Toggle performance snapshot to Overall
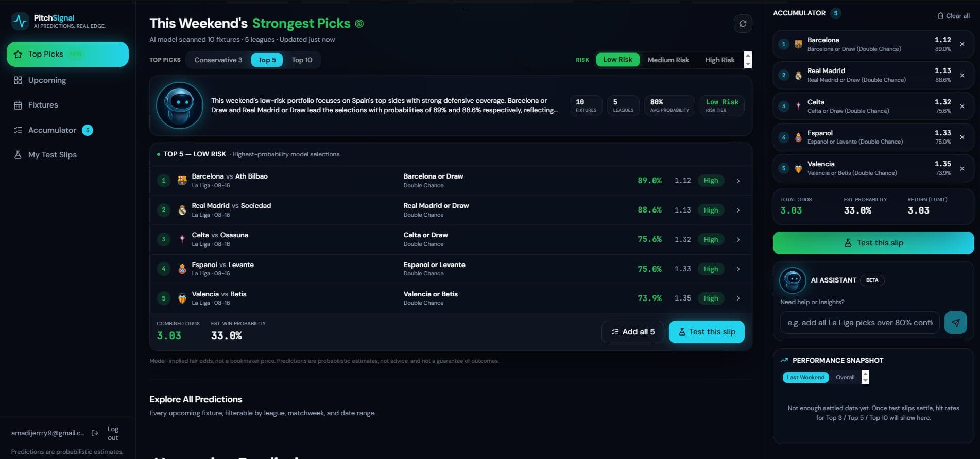This screenshot has width=980, height=459. pos(845,377)
